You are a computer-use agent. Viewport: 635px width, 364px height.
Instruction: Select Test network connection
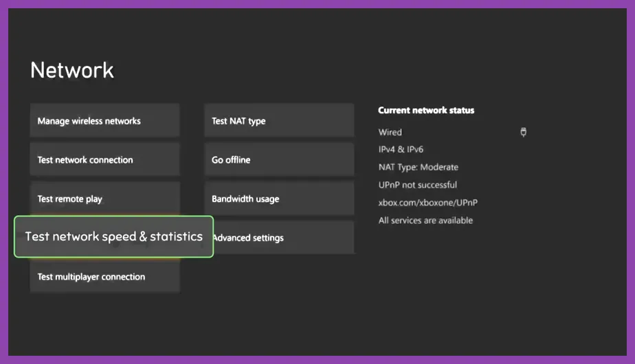(105, 159)
